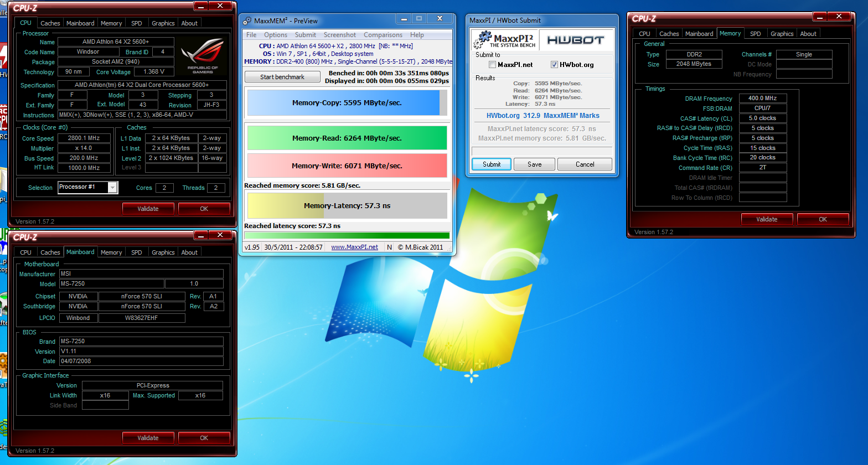Viewport: 868px width, 465px height.
Task: Click the Code Name Windsor field
Action: click(x=88, y=52)
